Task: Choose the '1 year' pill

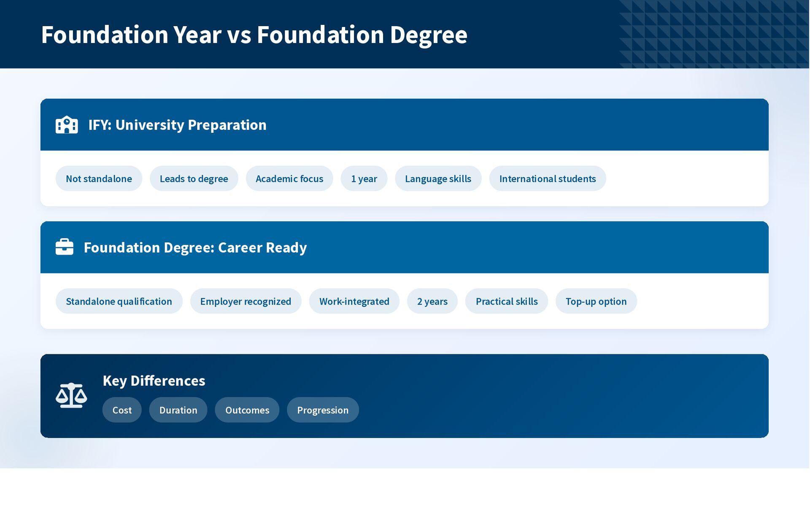Action: point(364,179)
